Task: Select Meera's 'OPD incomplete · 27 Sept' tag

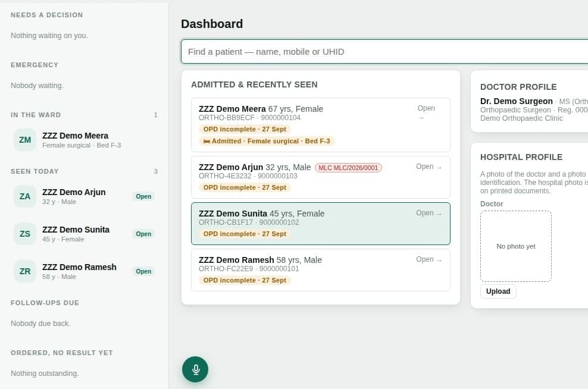Action: click(245, 129)
